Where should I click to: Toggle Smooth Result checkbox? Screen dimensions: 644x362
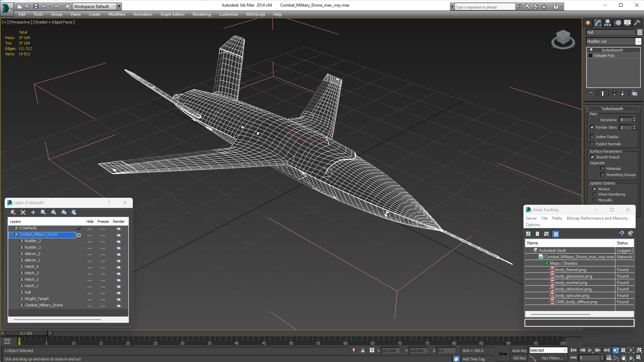point(592,157)
